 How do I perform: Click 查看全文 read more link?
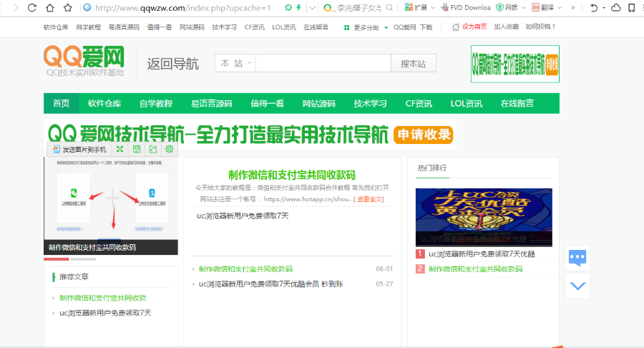370,199
